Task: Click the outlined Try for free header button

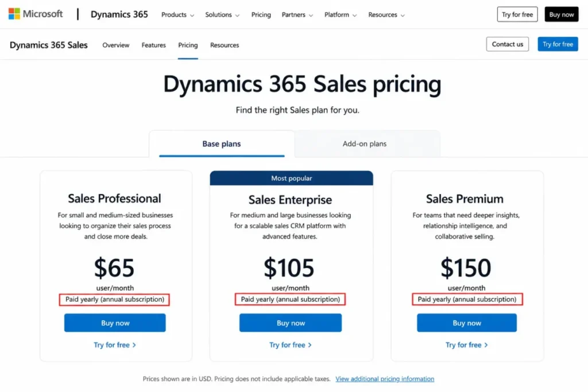Action: click(517, 14)
